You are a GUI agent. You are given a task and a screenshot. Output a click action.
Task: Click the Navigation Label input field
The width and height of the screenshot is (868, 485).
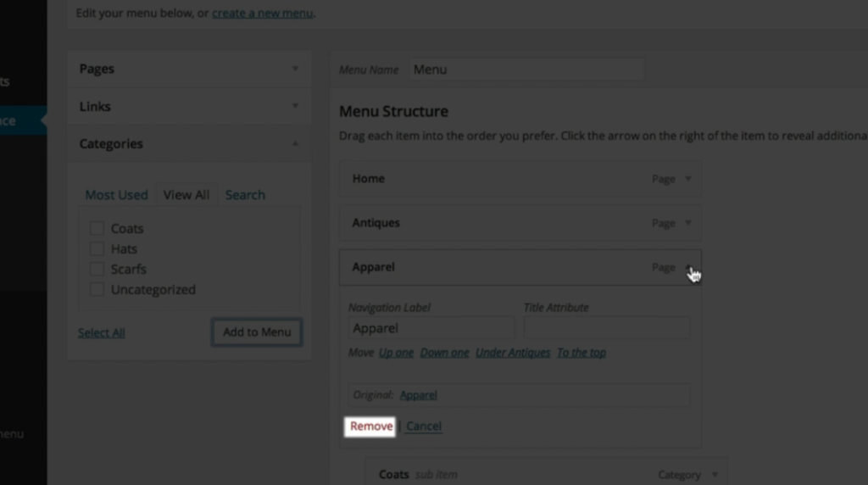click(431, 328)
